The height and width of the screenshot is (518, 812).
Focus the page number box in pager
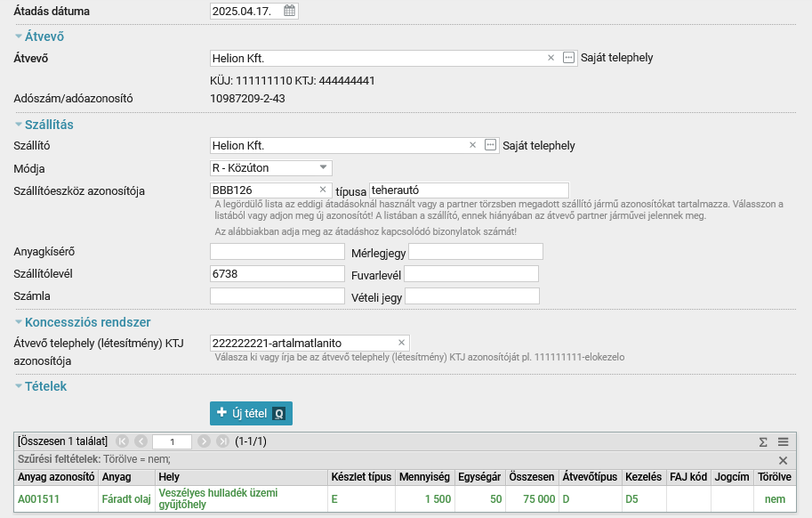[x=172, y=441]
